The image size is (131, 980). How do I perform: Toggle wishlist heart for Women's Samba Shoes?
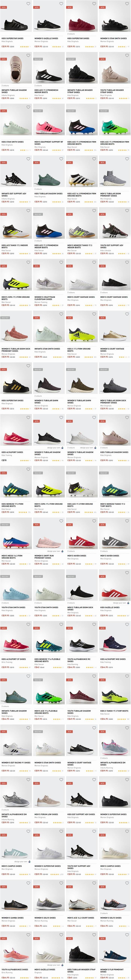pyautogui.click(x=28, y=883)
